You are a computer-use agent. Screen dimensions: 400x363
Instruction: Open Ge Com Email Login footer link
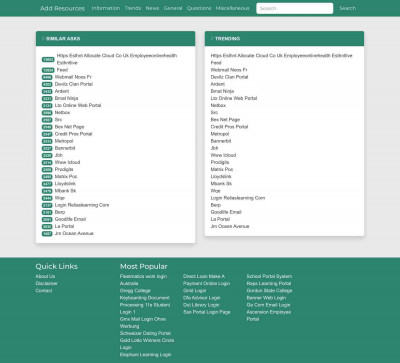pos(268,305)
